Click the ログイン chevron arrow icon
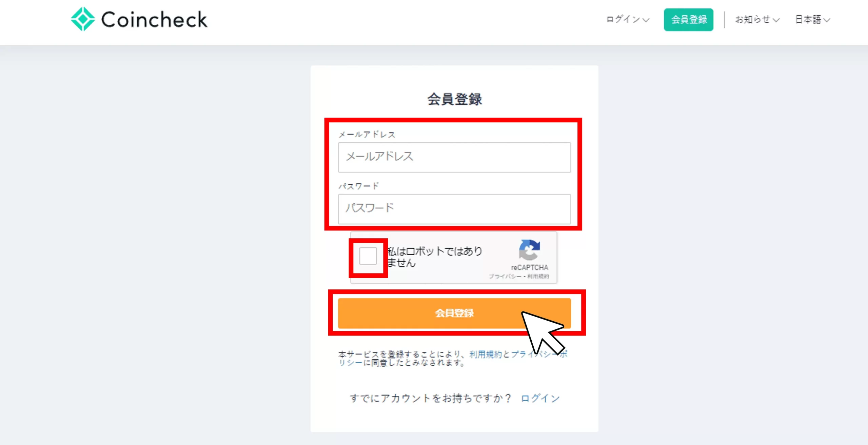Screen dimensions: 868x445 [646, 20]
